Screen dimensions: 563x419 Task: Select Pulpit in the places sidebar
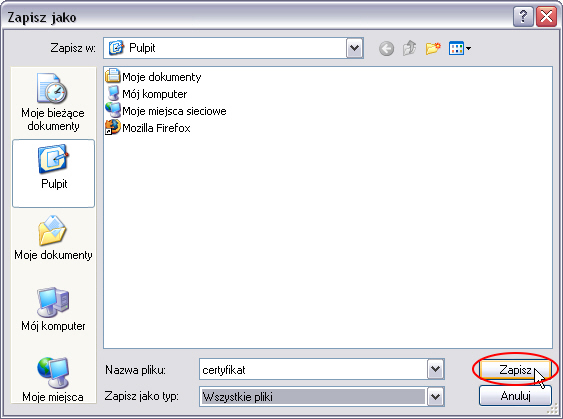[x=53, y=173]
